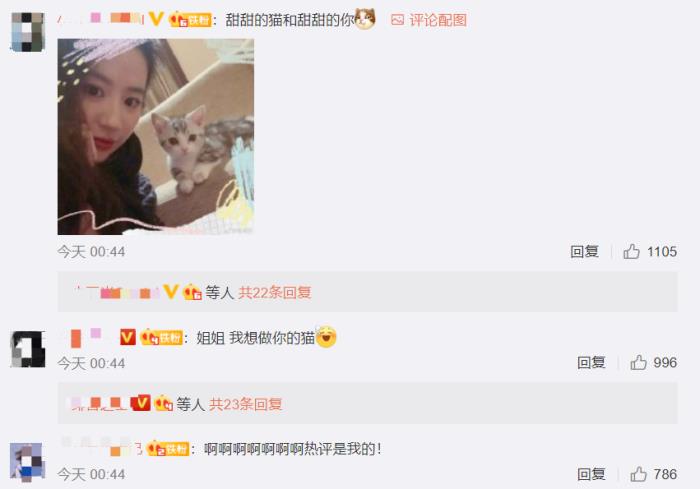
Task: Reply to the 姐姐 我想做你的猫 comment
Action: (x=591, y=362)
